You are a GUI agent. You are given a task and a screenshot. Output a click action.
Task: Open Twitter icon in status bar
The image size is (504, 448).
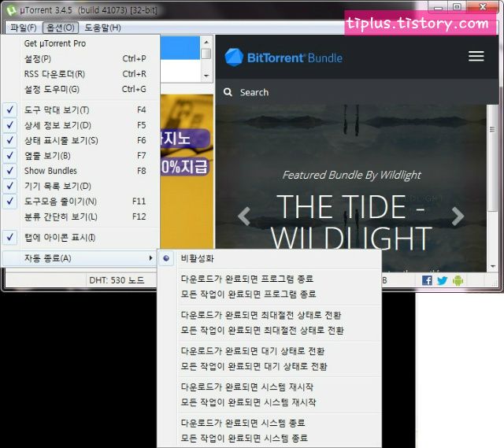443,280
